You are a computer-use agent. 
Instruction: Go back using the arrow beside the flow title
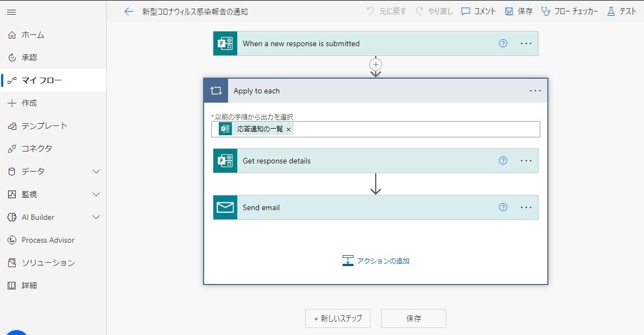[x=128, y=11]
